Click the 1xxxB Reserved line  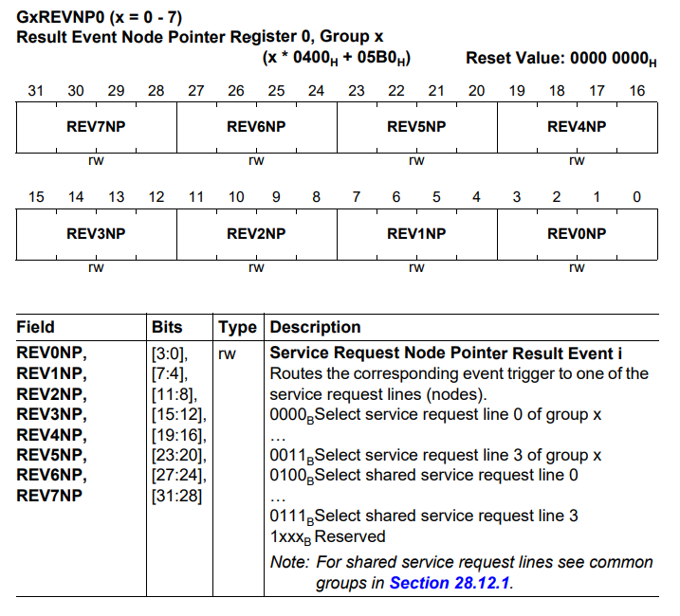(x=327, y=537)
